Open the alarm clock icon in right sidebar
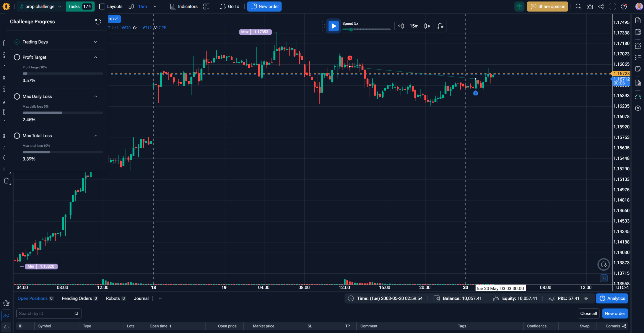 pos(638,46)
